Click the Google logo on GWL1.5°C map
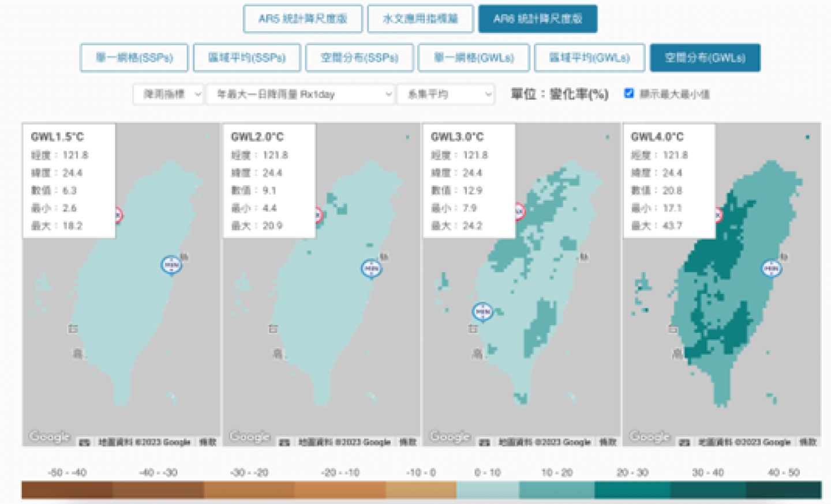This screenshot has width=831, height=504. click(x=50, y=437)
